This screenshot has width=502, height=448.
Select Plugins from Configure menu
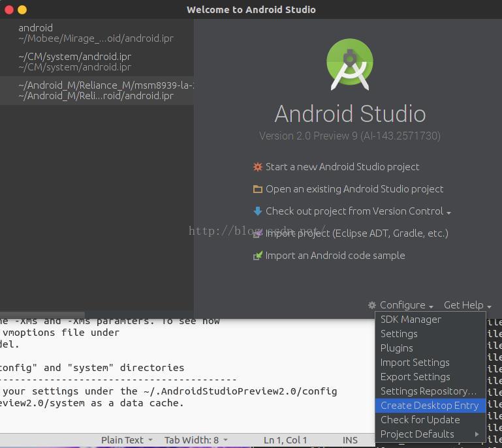430,348
